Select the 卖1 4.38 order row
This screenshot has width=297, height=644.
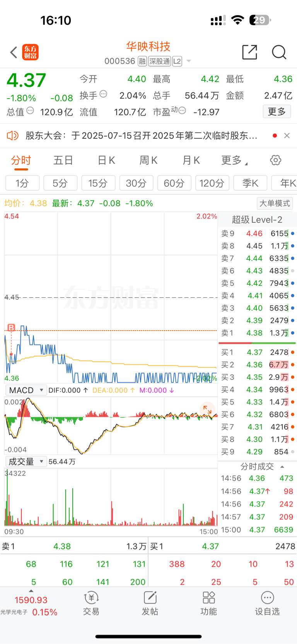point(258,333)
